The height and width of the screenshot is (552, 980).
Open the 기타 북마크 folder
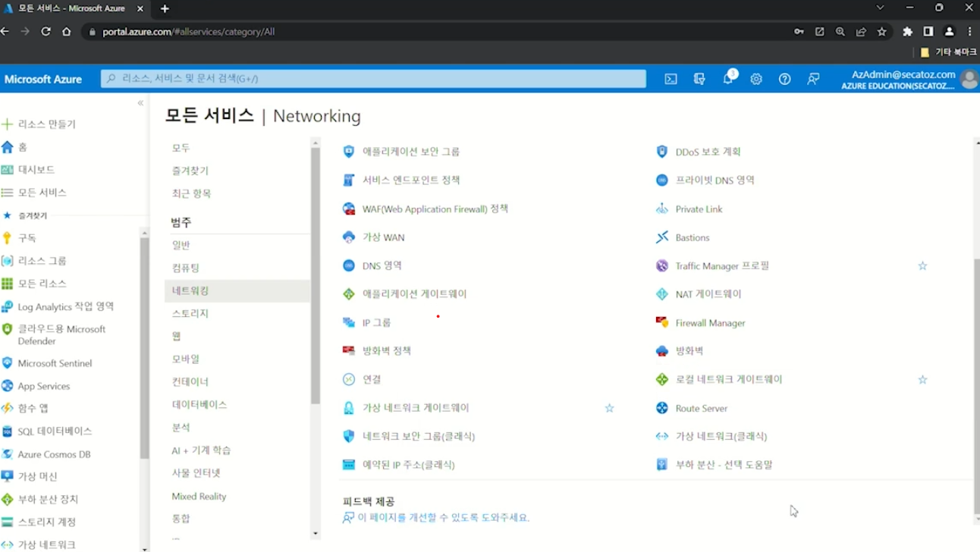[x=948, y=52]
